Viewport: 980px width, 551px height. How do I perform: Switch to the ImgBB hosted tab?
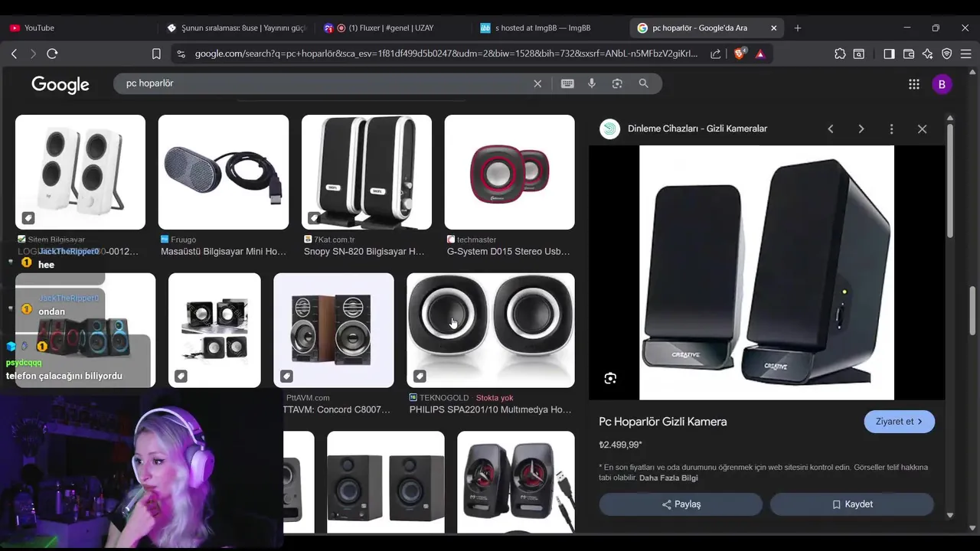tap(548, 28)
